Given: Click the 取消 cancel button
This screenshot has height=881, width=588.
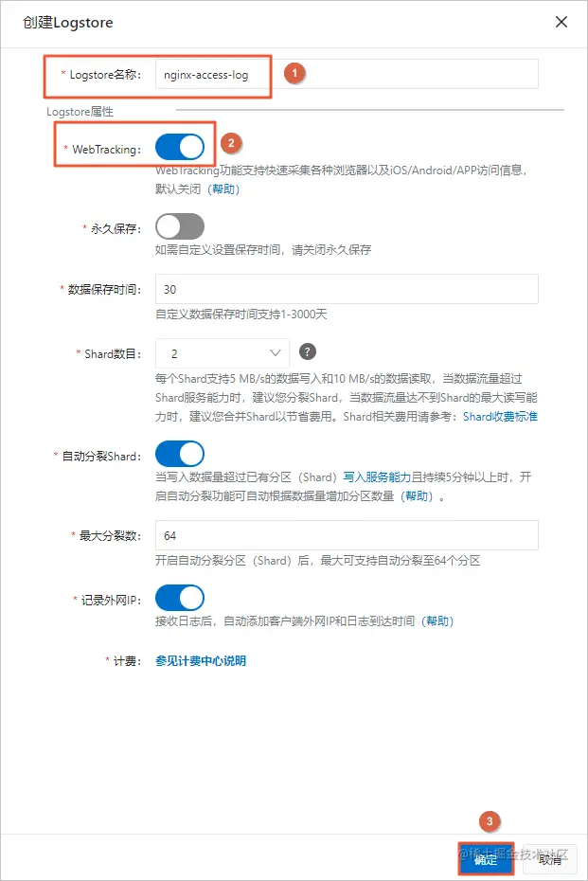Looking at the screenshot, I should point(550,859).
